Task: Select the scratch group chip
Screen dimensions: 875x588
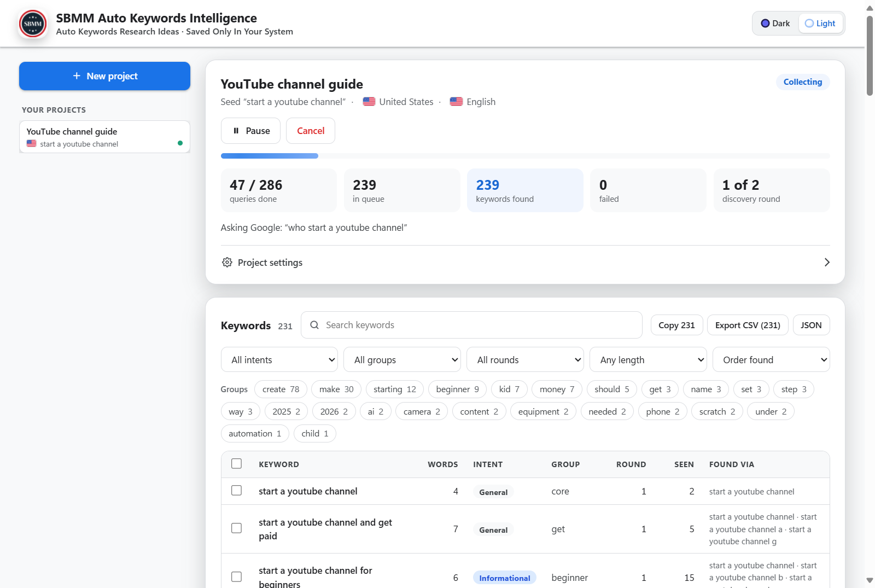Action: point(717,412)
